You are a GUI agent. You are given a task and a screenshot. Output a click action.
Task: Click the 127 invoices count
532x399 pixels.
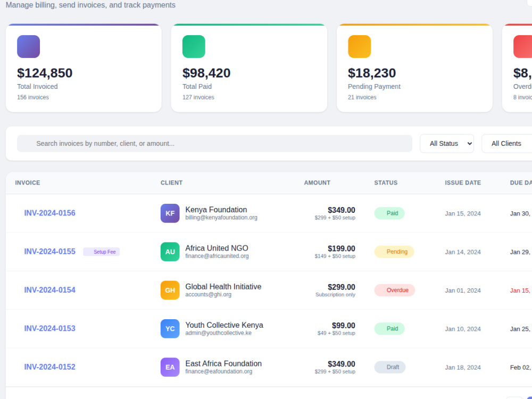[198, 97]
